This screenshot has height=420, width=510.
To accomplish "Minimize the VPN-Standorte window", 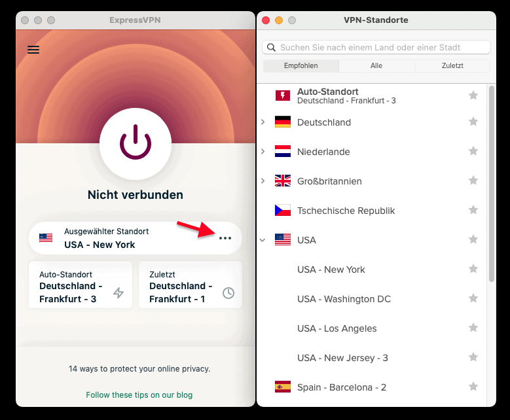I will [279, 20].
